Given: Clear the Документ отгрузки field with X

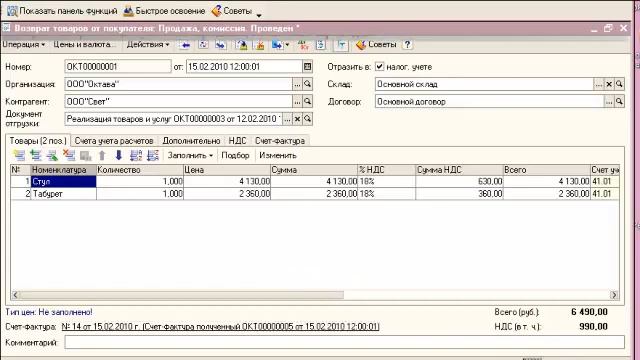Looking at the screenshot, I should (x=298, y=119).
